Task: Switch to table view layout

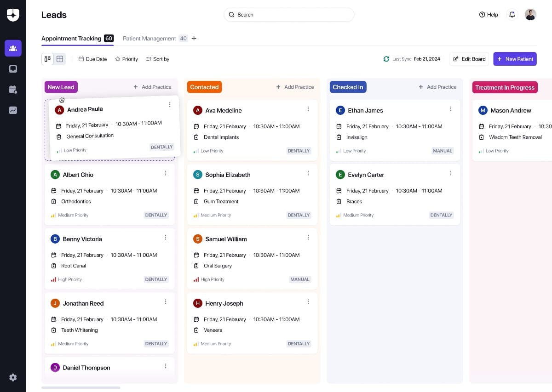Action: coord(60,59)
